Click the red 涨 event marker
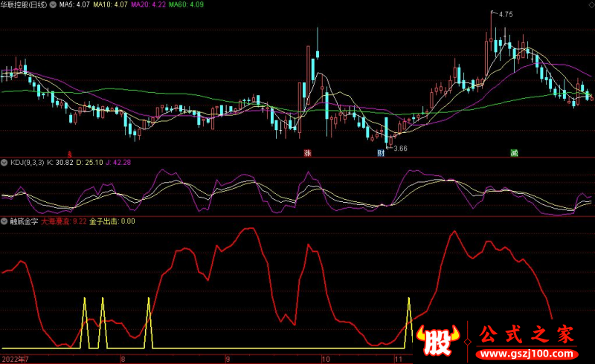Image resolution: width=595 pixels, height=364 pixels. [x=306, y=153]
